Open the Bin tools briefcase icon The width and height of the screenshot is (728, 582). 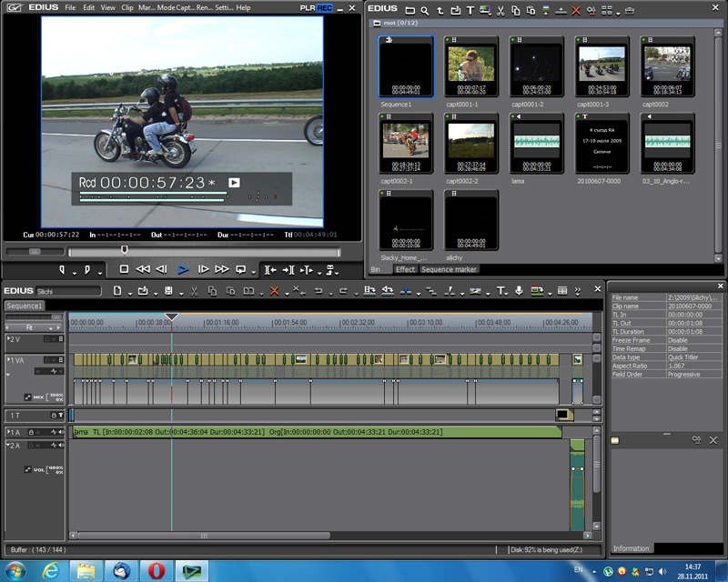pyautogui.click(x=630, y=11)
